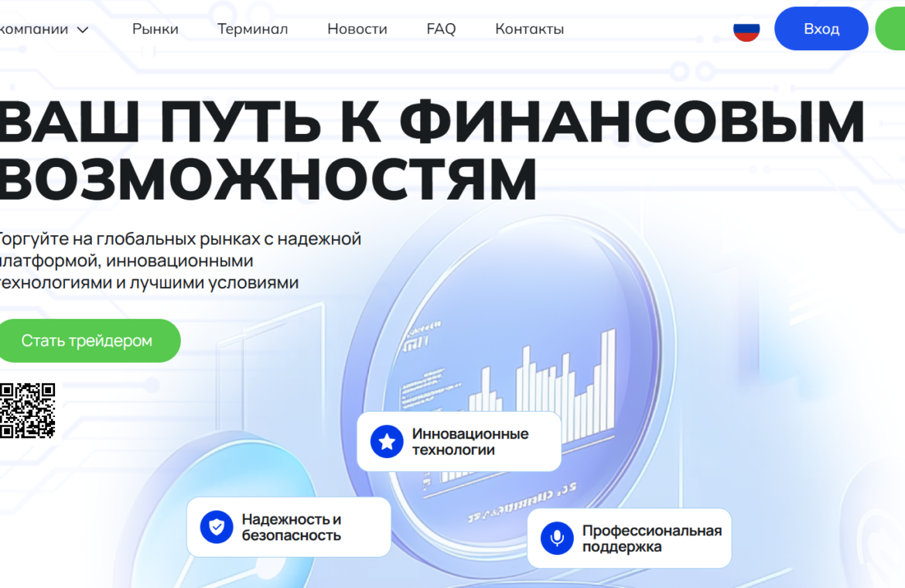Select the Профессиональная поддержка label
Screen dimensions: 905x588
[651, 538]
